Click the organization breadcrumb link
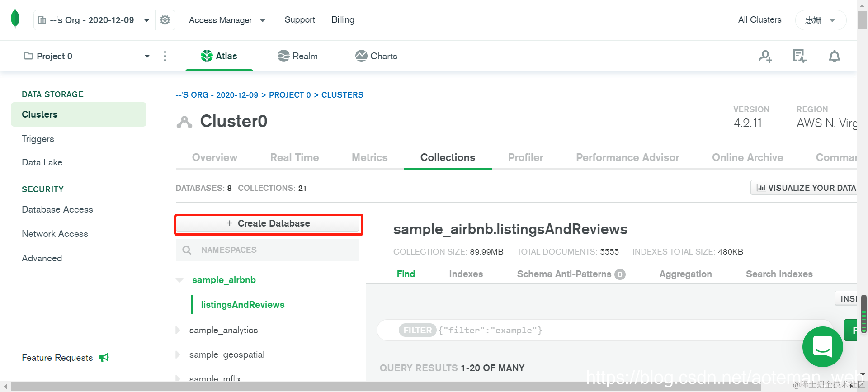The width and height of the screenshot is (868, 392). (217, 95)
